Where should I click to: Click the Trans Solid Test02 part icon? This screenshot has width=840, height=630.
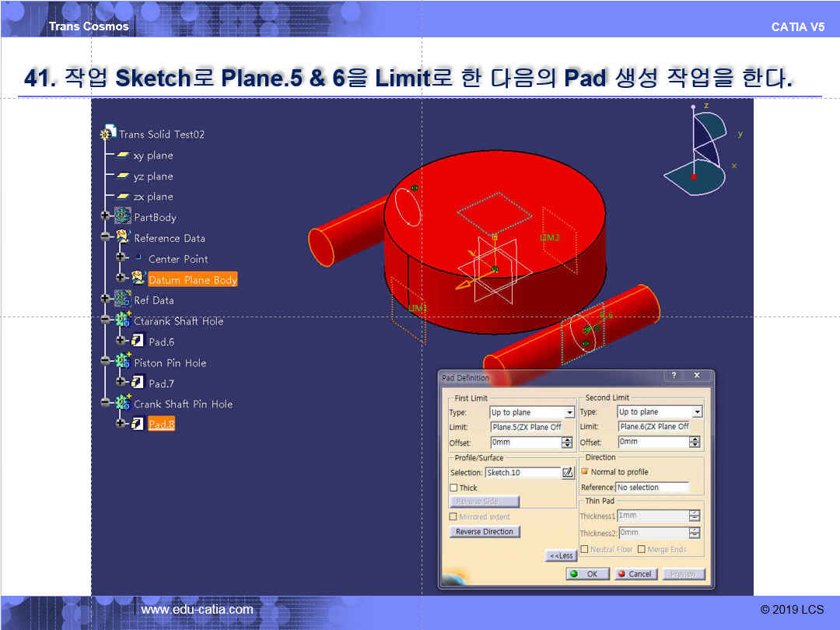pyautogui.click(x=107, y=134)
